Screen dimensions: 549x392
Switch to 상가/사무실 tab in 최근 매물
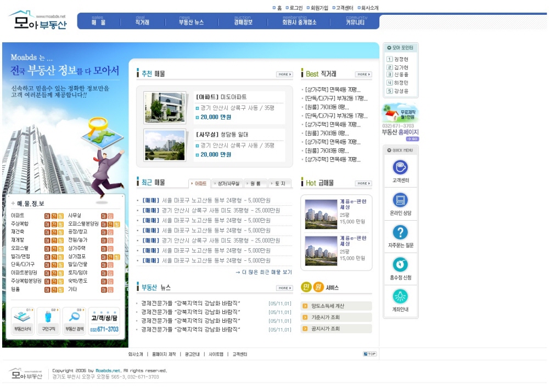point(228,183)
